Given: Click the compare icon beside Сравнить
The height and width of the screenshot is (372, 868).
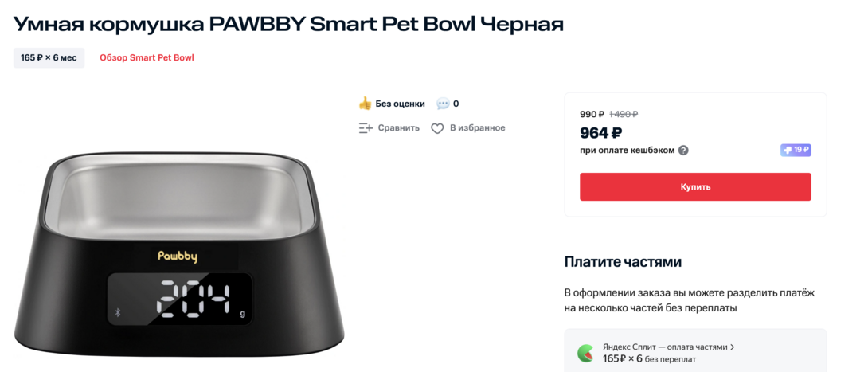Looking at the screenshot, I should tap(366, 128).
